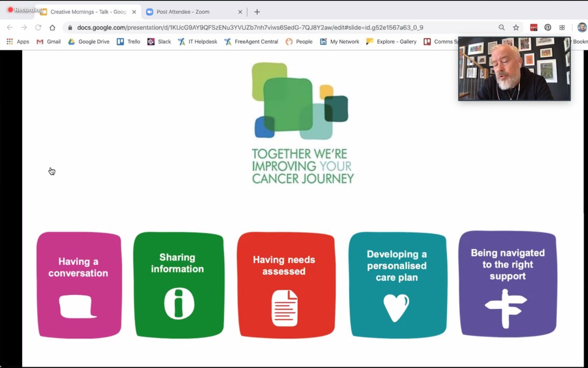Click the red extension icon near the address bar
Image resolution: width=588 pixels, height=368 pixels.
(533, 27)
